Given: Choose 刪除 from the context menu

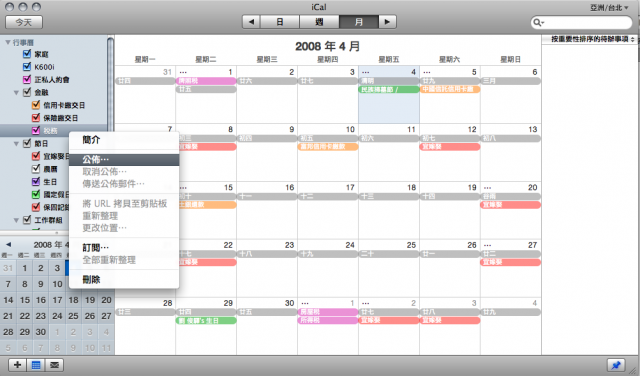Looking at the screenshot, I should pyautogui.click(x=124, y=280).
